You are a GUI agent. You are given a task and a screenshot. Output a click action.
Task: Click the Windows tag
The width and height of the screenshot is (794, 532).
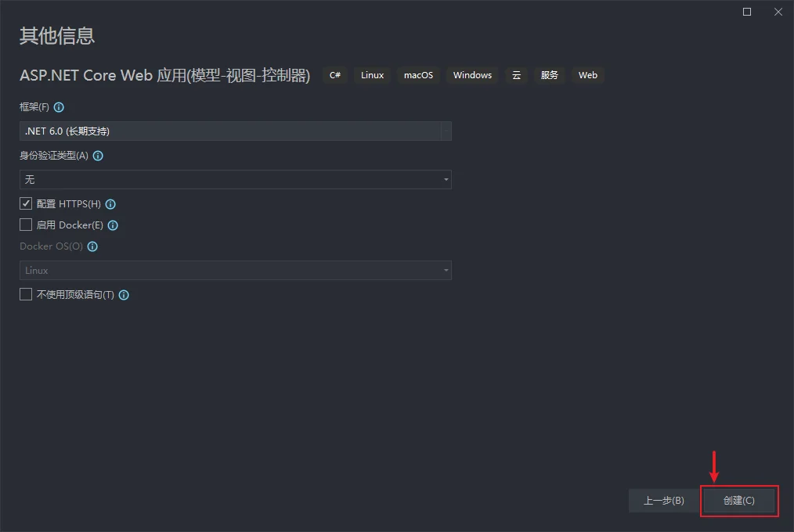pyautogui.click(x=472, y=75)
